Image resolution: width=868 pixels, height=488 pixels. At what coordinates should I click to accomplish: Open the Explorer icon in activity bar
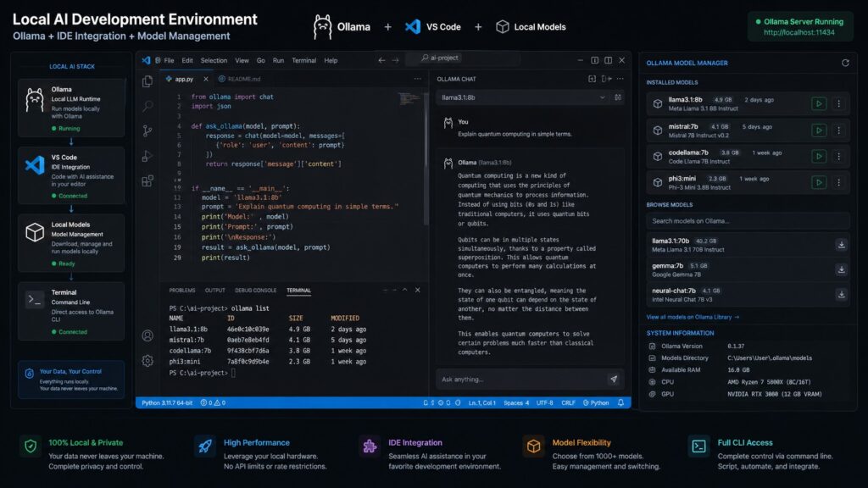[147, 81]
